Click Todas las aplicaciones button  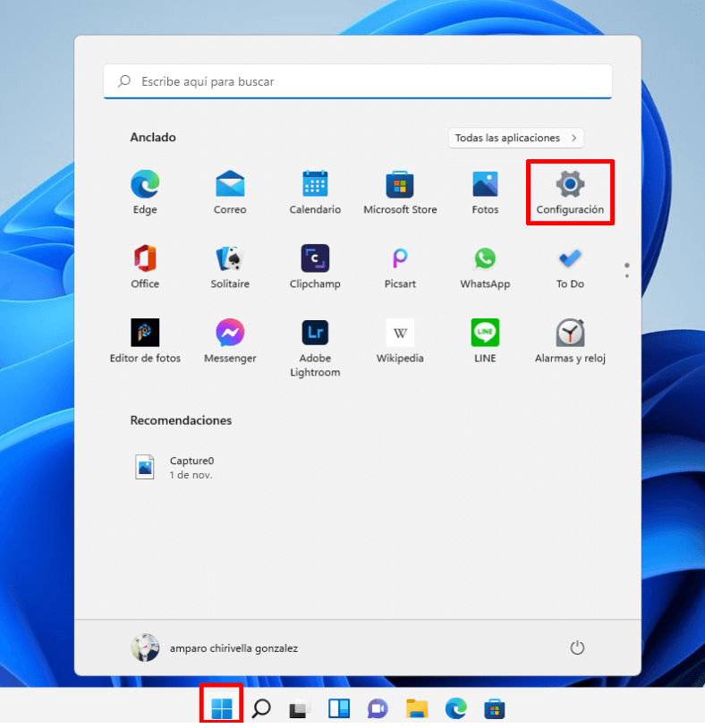tap(515, 138)
